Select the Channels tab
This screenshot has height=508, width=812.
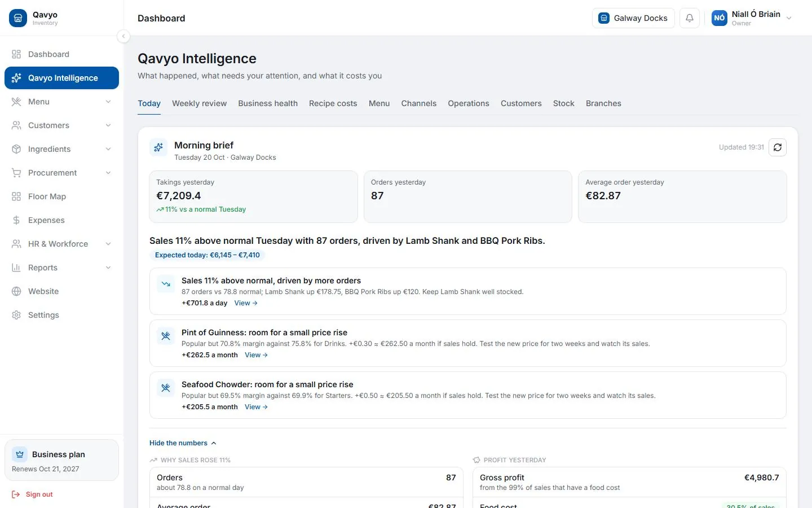(419, 103)
